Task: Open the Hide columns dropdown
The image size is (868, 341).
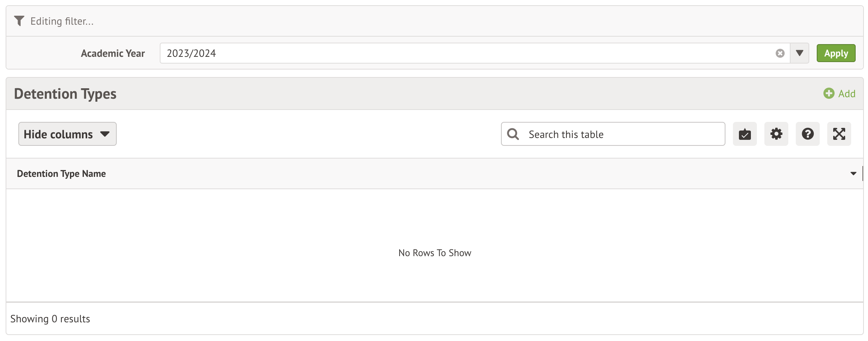Action: coord(67,134)
